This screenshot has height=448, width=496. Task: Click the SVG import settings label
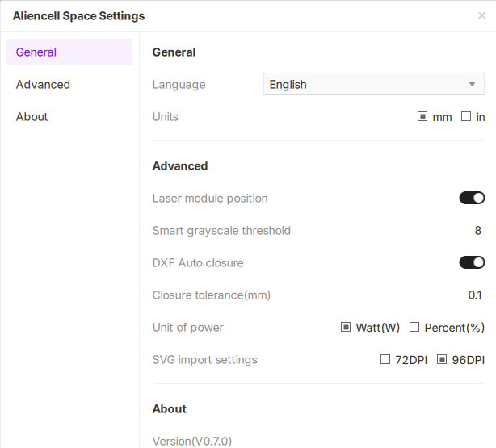coord(204,359)
